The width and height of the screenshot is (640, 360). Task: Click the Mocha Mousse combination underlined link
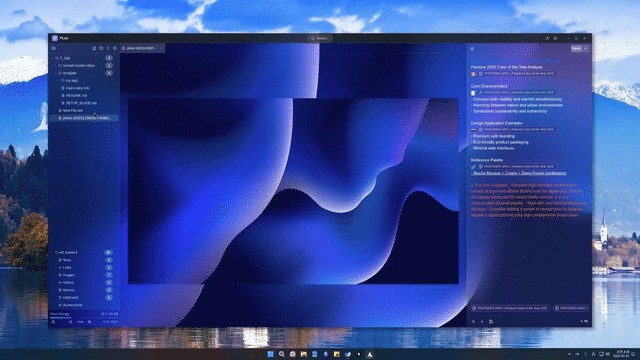(x=519, y=173)
